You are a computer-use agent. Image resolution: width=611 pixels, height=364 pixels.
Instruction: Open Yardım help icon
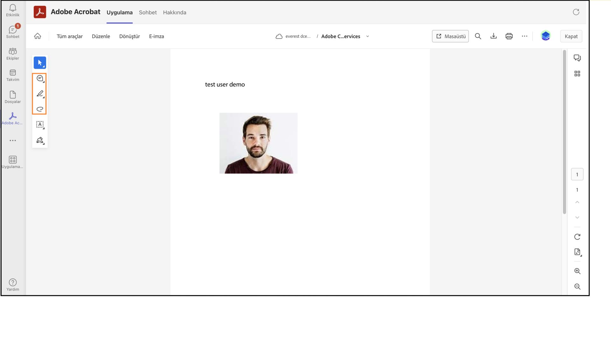point(13,285)
